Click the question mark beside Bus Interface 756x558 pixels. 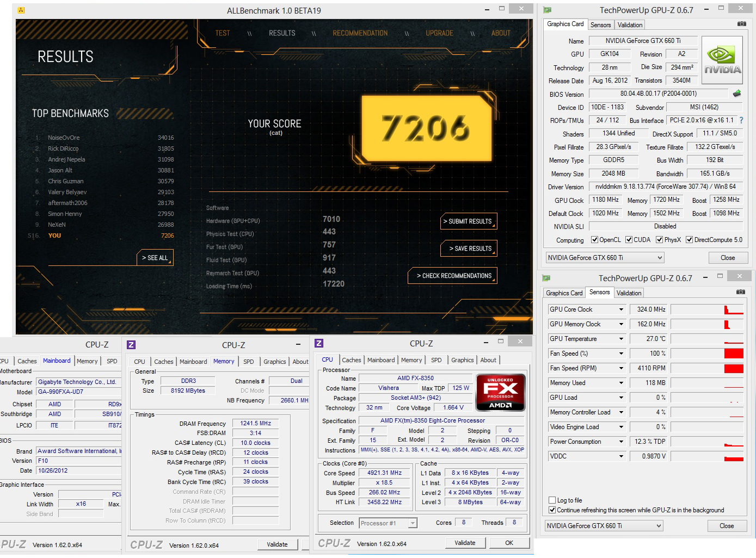741,120
